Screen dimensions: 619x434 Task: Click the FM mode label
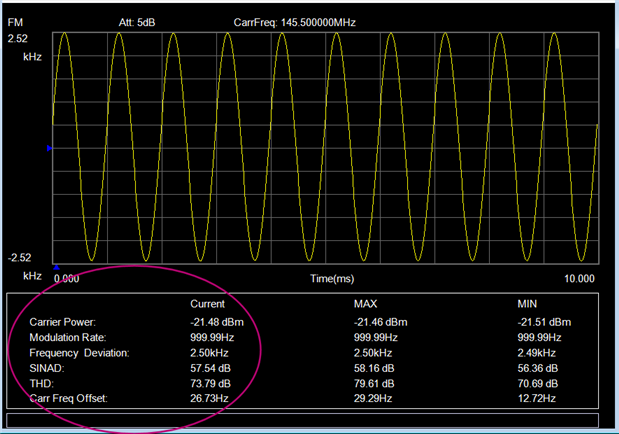(15, 23)
